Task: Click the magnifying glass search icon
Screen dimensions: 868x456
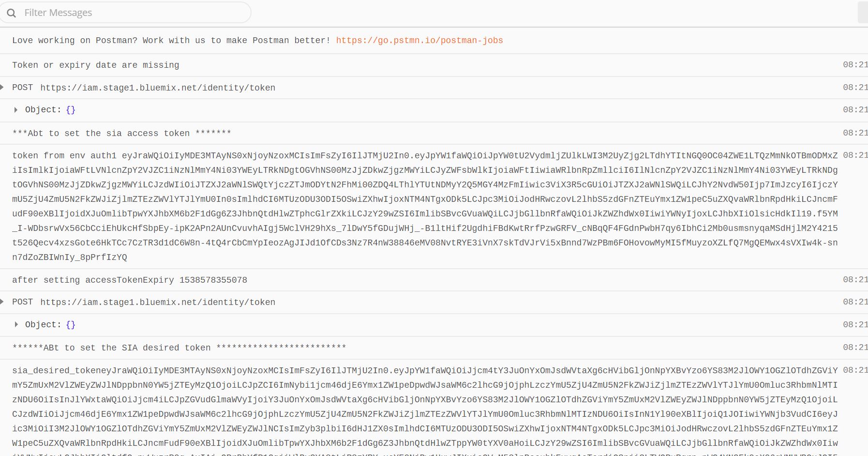Action: click(12, 13)
